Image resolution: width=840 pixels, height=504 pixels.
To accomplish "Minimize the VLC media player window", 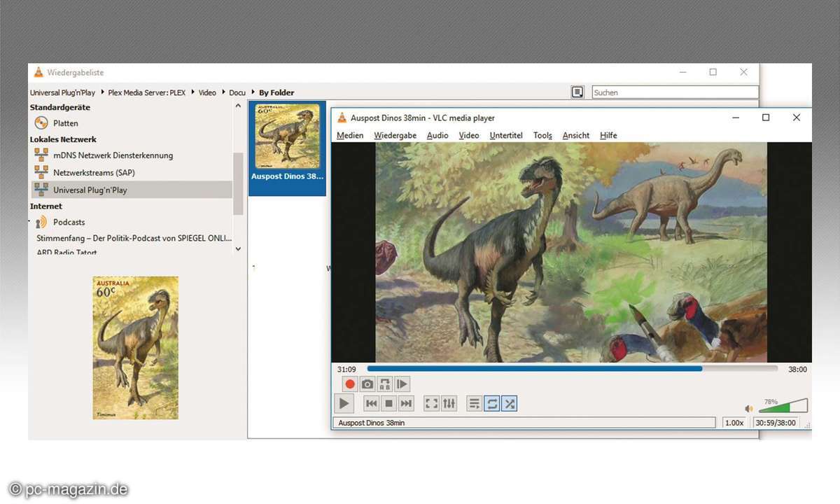I will point(736,118).
